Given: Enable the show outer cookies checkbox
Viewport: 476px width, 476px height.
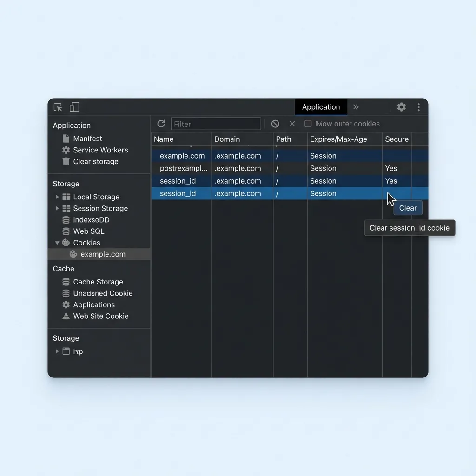Looking at the screenshot, I should click(308, 124).
